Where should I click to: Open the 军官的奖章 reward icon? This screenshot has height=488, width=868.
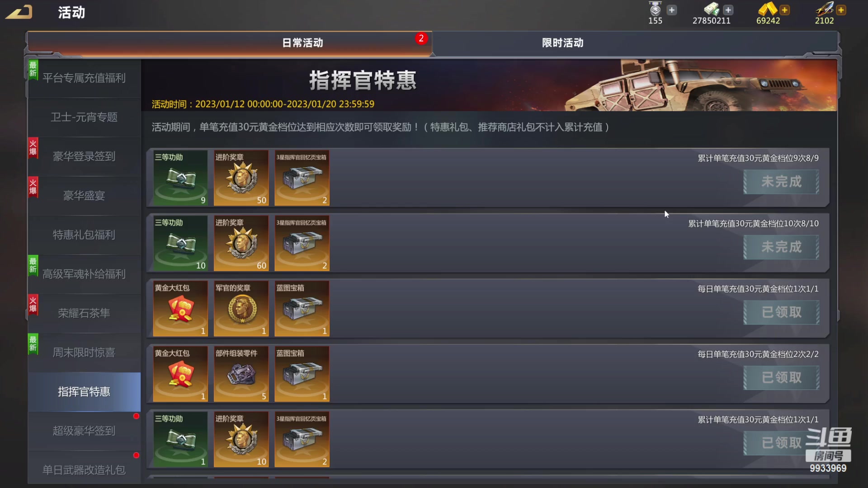point(241,309)
